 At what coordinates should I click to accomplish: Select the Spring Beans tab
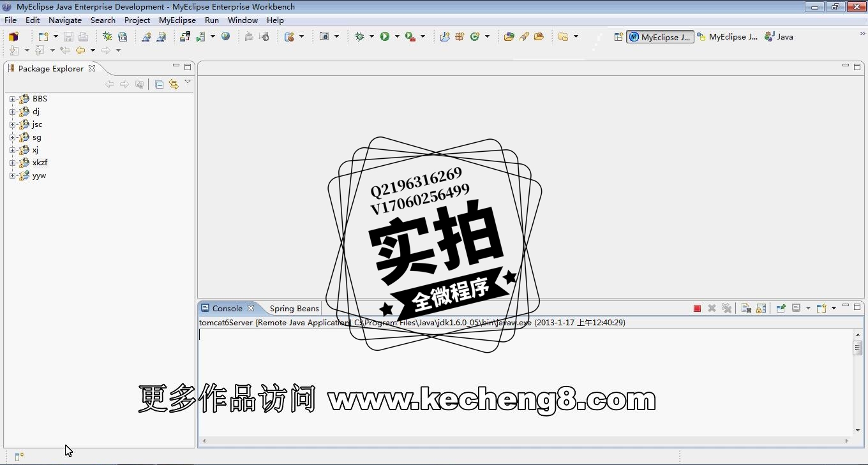click(x=294, y=308)
